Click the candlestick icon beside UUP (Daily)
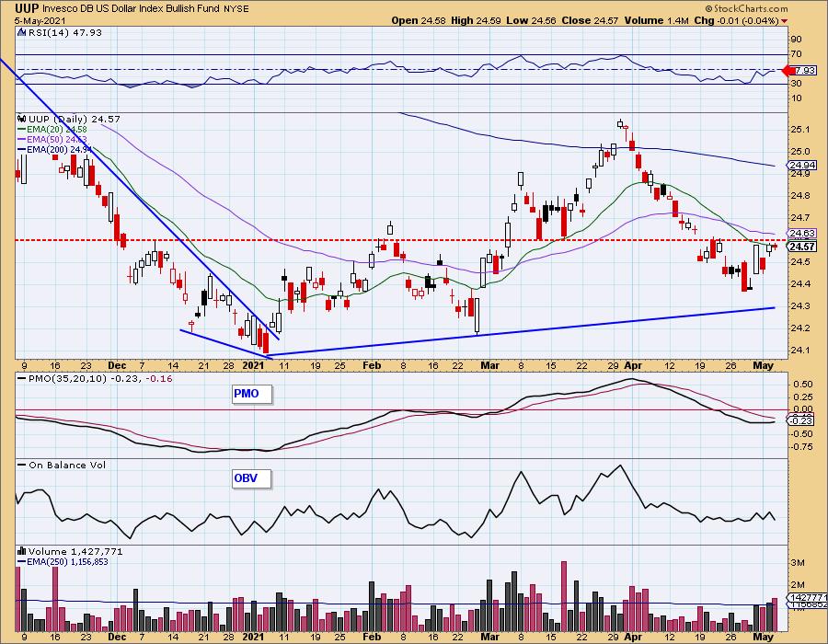Image resolution: width=828 pixels, height=644 pixels. [x=22, y=120]
